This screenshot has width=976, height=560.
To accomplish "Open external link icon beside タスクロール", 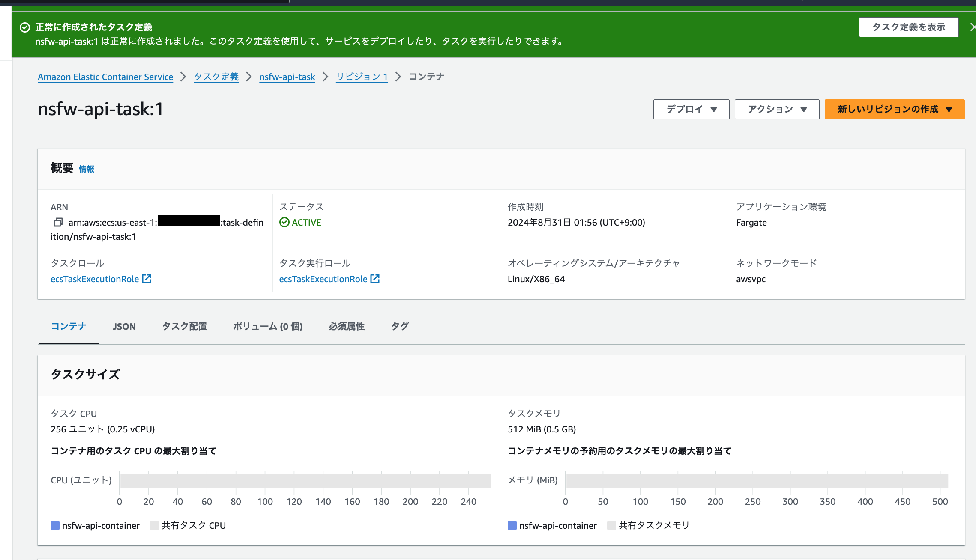I will (x=147, y=279).
